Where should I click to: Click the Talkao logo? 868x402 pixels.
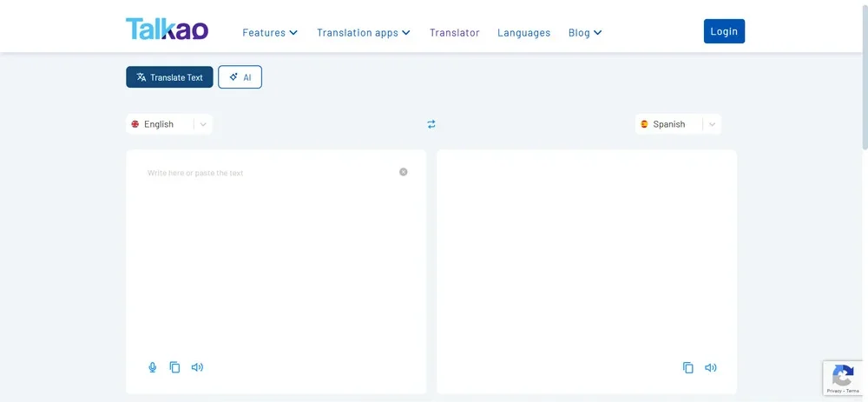pyautogui.click(x=167, y=30)
